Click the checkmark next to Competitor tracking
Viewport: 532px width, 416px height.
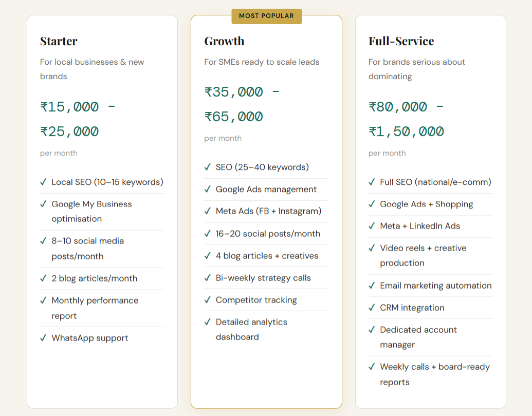tap(208, 300)
